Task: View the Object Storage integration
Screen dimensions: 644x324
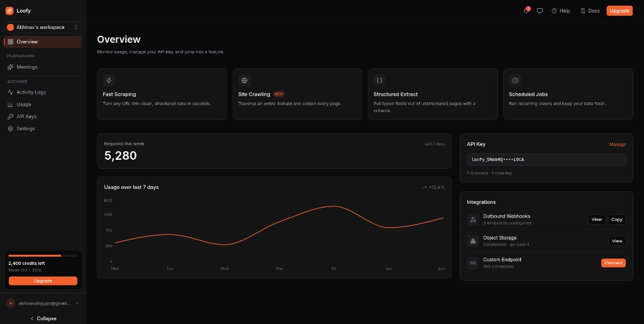Action: 617,241
